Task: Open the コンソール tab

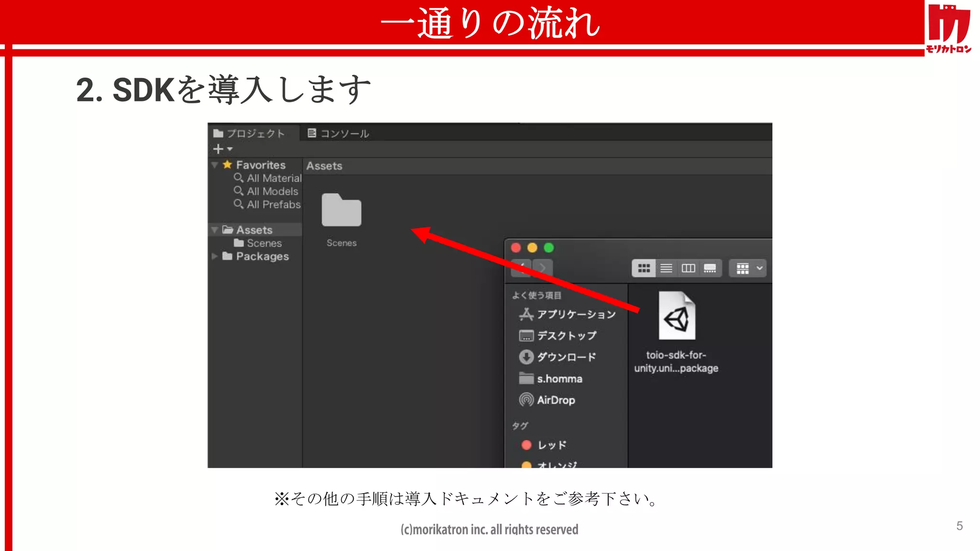Action: pyautogui.click(x=338, y=133)
